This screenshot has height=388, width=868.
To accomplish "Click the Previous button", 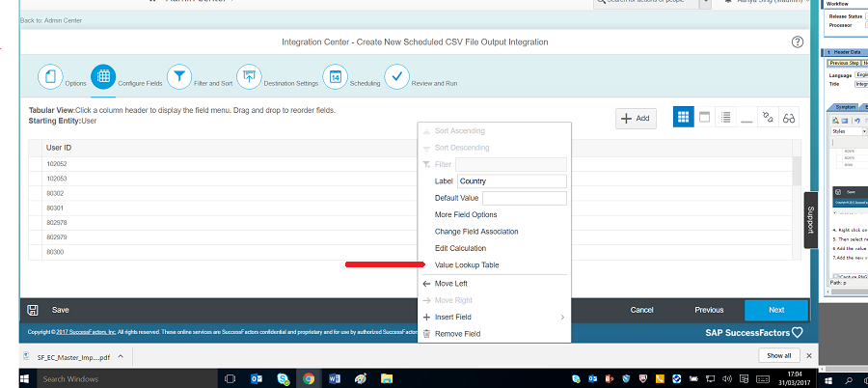I will coord(709,310).
